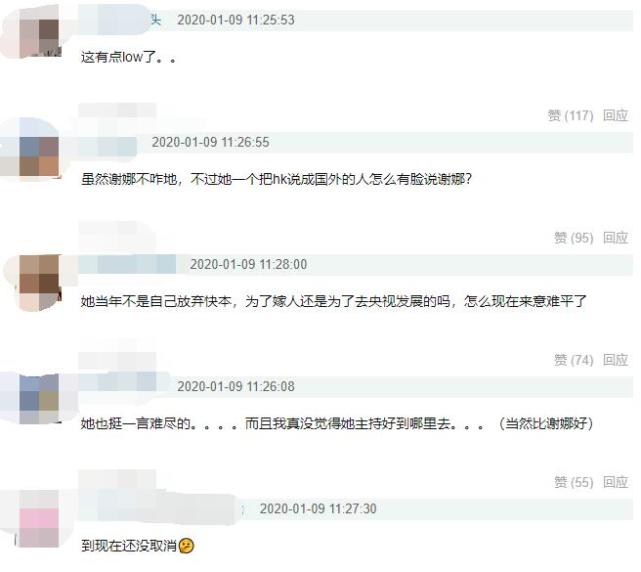
Task: Reply to the comment with 74 likes
Action: (615, 360)
